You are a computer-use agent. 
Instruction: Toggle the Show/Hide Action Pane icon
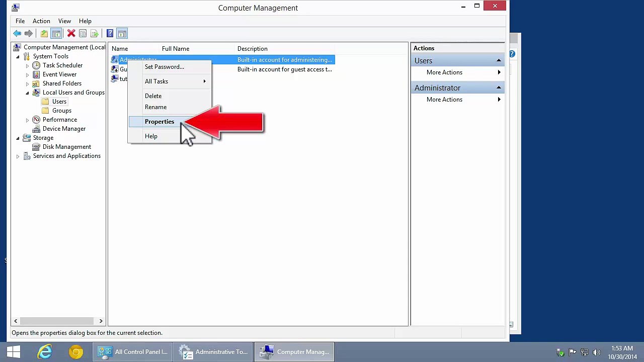coord(122,34)
